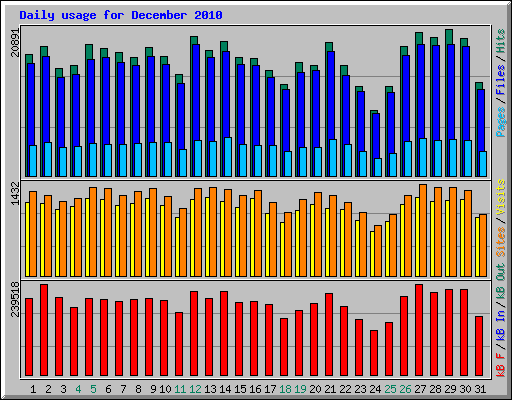Image resolution: width=512 pixels, height=400 pixels.
Task: Click the Files legend label
Action: click(501, 79)
